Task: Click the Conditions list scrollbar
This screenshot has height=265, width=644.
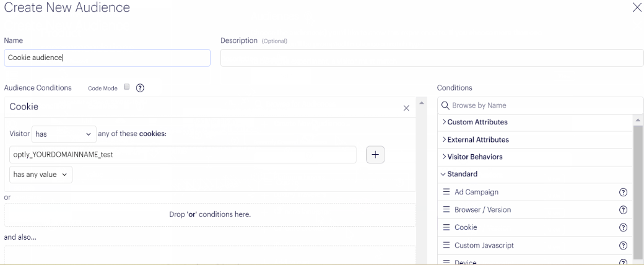Action: pyautogui.click(x=638, y=186)
